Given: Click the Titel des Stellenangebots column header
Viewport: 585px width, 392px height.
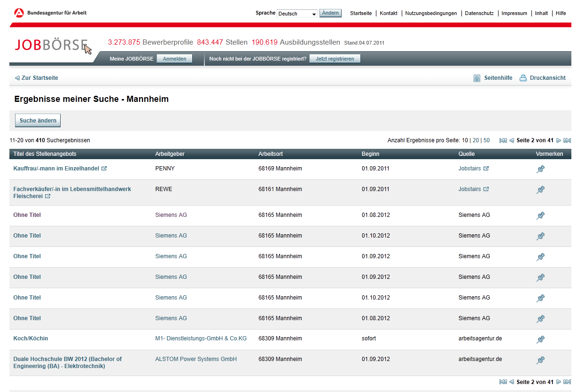Looking at the screenshot, I should tap(45, 154).
